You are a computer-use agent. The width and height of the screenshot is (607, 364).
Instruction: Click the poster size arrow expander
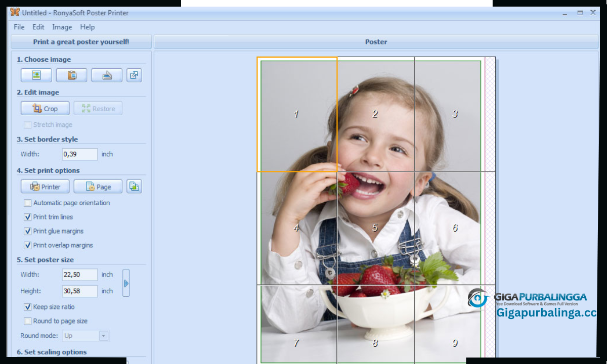pos(126,283)
